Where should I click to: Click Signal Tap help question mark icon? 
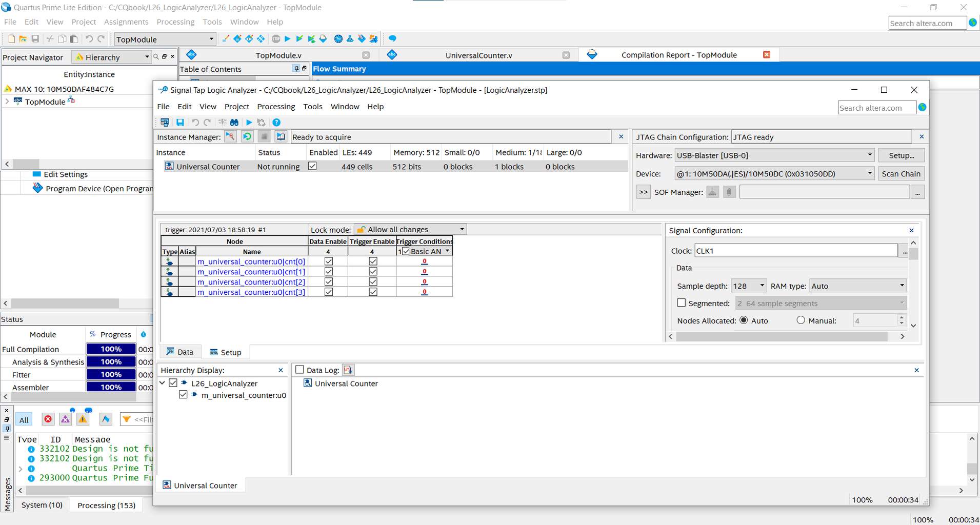pos(276,123)
